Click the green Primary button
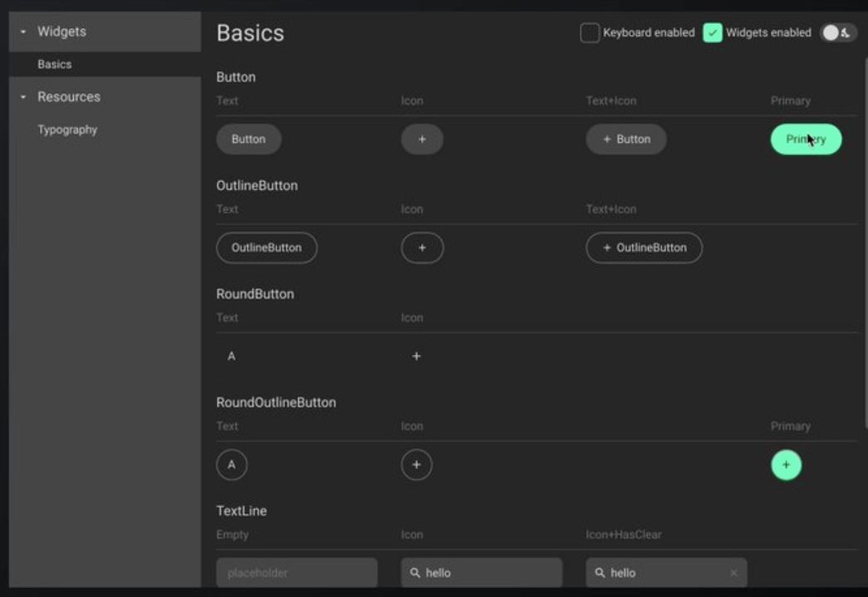The image size is (868, 597). coord(806,140)
